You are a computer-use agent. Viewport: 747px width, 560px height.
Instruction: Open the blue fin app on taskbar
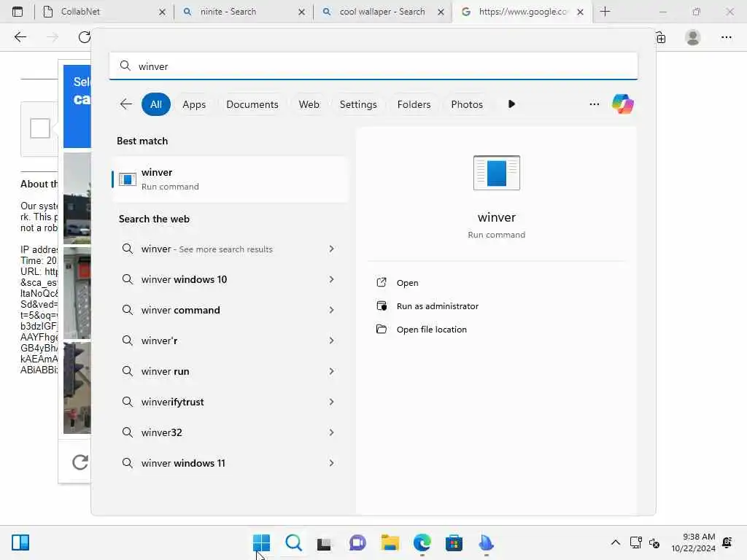point(486,542)
